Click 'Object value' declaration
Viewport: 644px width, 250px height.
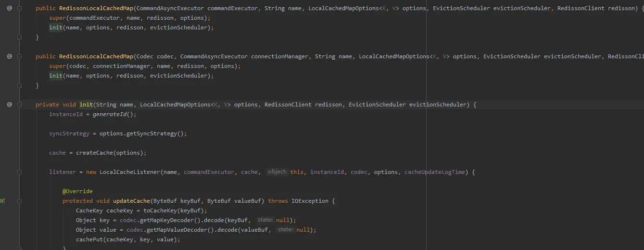96,230
